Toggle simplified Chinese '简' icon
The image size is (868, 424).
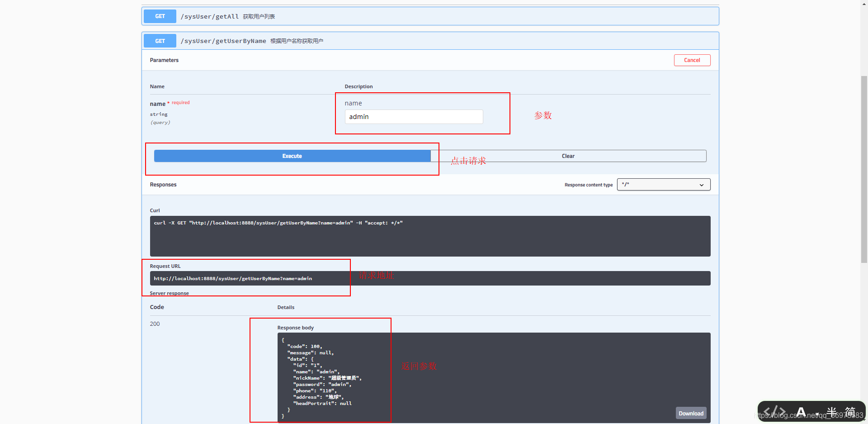click(850, 412)
